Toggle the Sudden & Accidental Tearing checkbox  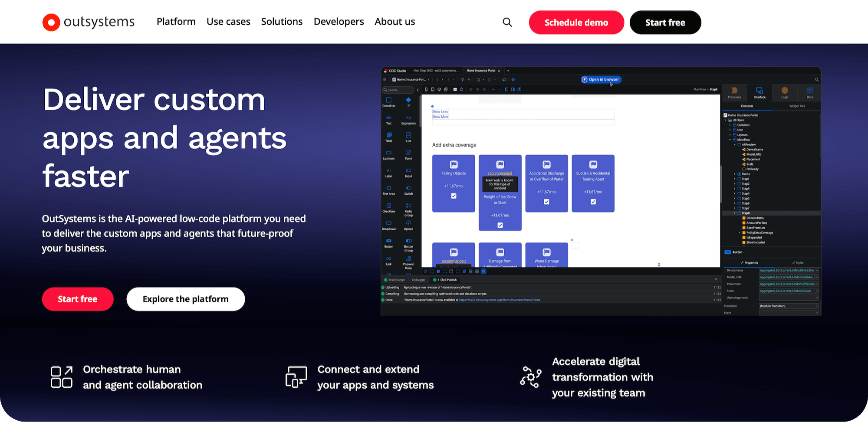coord(593,202)
